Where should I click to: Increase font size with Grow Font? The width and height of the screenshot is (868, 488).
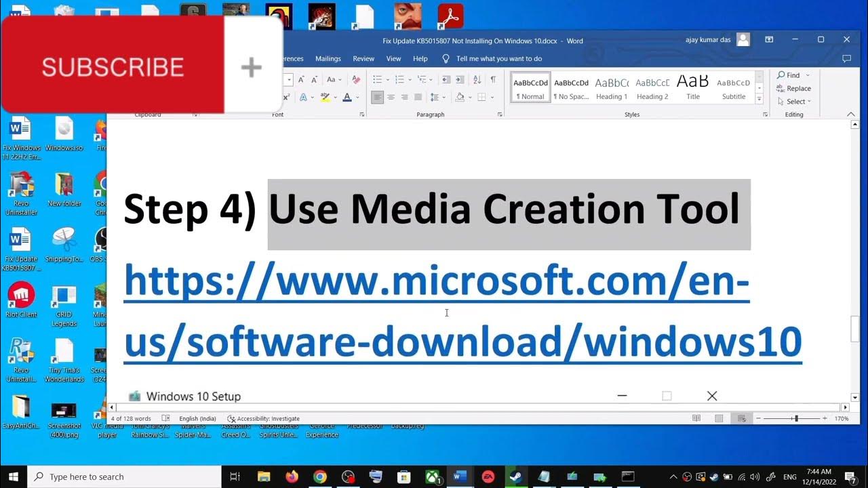302,80
